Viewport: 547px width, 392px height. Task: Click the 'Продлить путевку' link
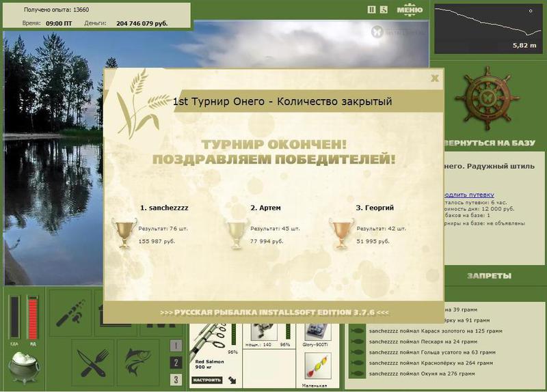[469, 195]
